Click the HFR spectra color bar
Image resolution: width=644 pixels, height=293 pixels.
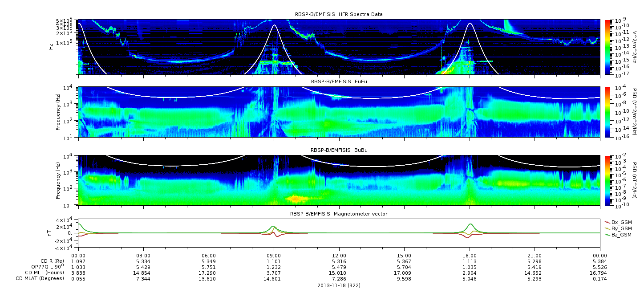(x=608, y=47)
